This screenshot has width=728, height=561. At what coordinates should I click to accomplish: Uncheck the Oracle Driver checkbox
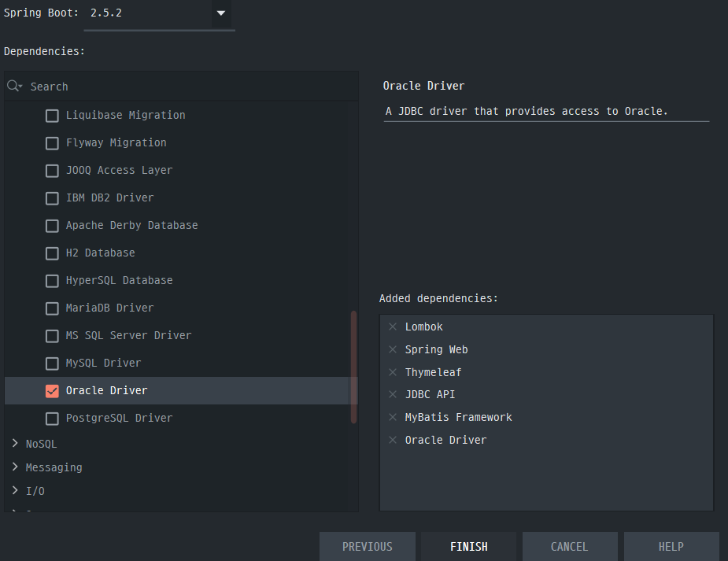52,391
